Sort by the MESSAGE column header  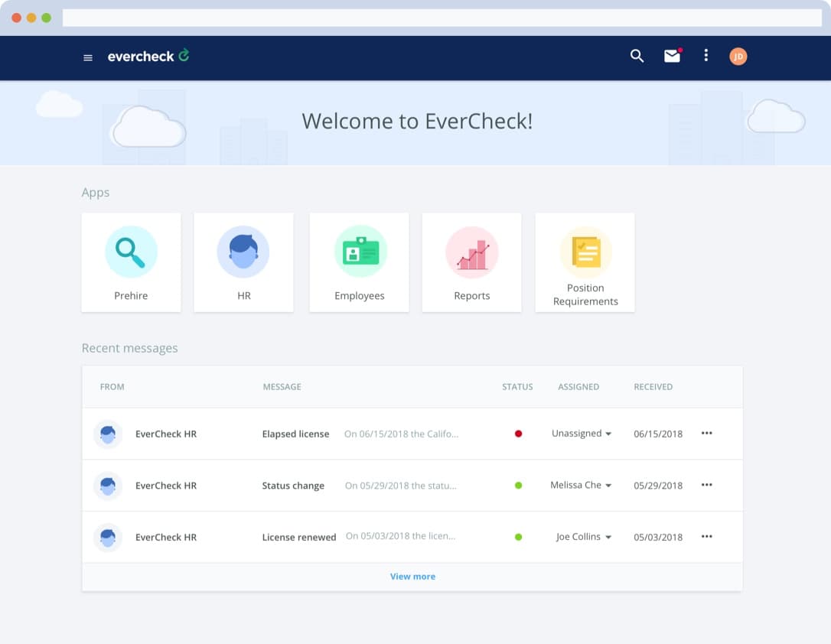coord(282,387)
